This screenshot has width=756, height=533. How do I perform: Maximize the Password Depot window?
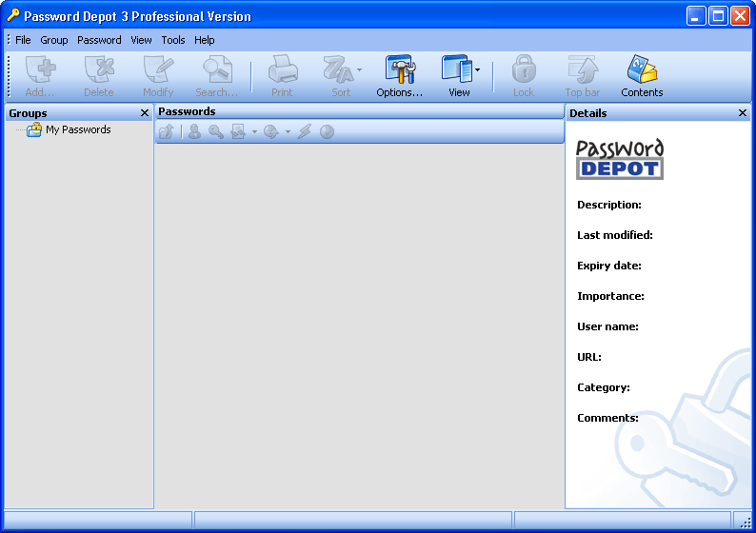[x=718, y=16]
